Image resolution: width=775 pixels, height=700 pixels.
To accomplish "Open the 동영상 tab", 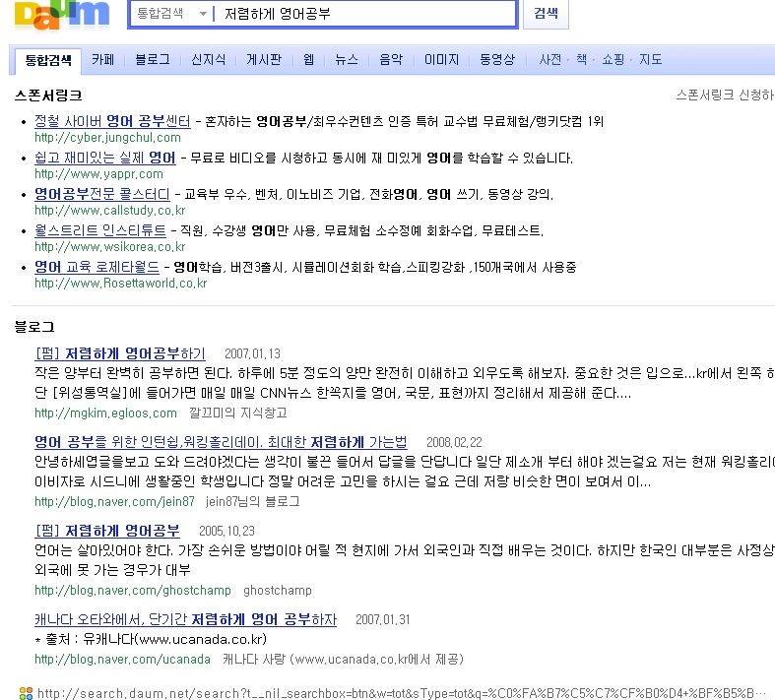I will [x=497, y=60].
